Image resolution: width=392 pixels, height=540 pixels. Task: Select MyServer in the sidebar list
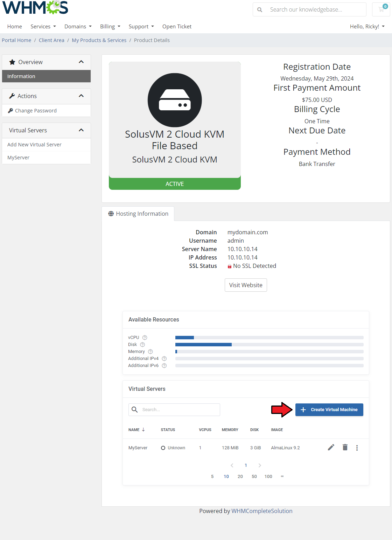pyautogui.click(x=46, y=158)
